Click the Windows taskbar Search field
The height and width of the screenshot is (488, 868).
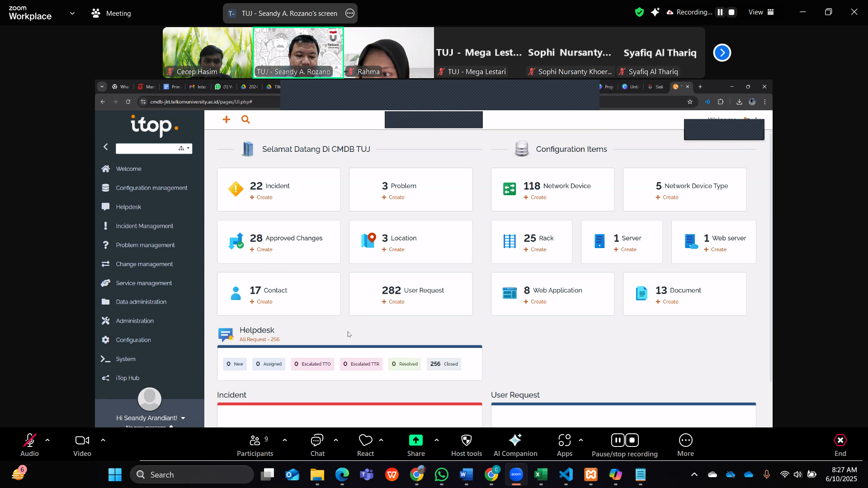(x=192, y=474)
